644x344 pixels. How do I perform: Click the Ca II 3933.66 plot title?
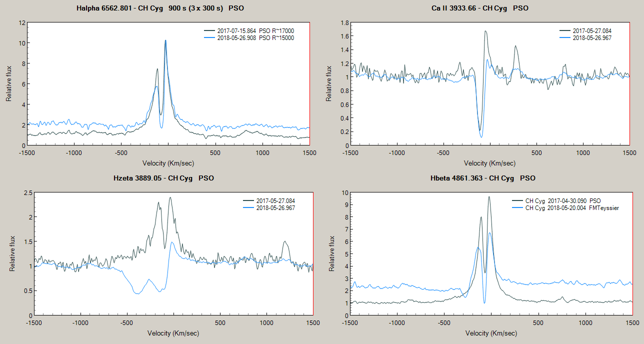(479, 8)
